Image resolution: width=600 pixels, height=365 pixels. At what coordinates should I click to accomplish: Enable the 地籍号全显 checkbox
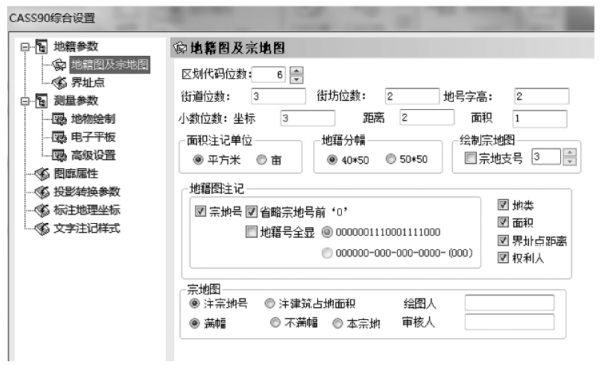coord(251,232)
